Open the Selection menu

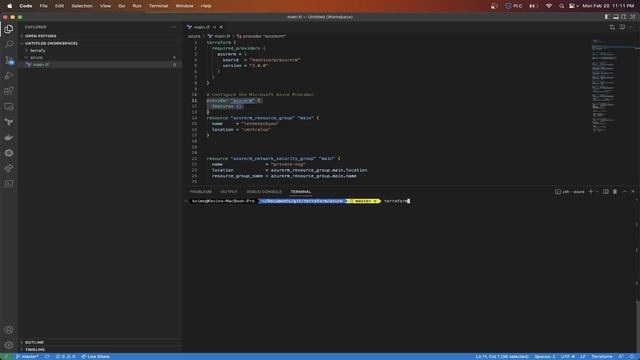[x=82, y=6]
